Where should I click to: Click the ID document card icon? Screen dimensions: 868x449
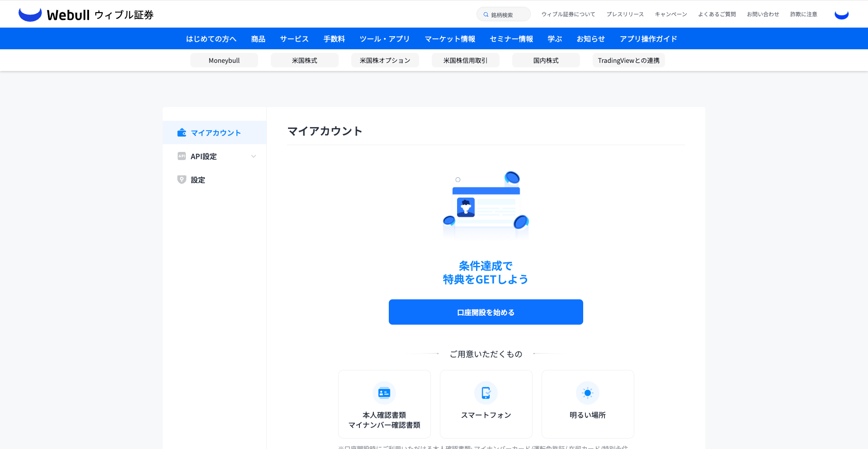[x=384, y=393]
